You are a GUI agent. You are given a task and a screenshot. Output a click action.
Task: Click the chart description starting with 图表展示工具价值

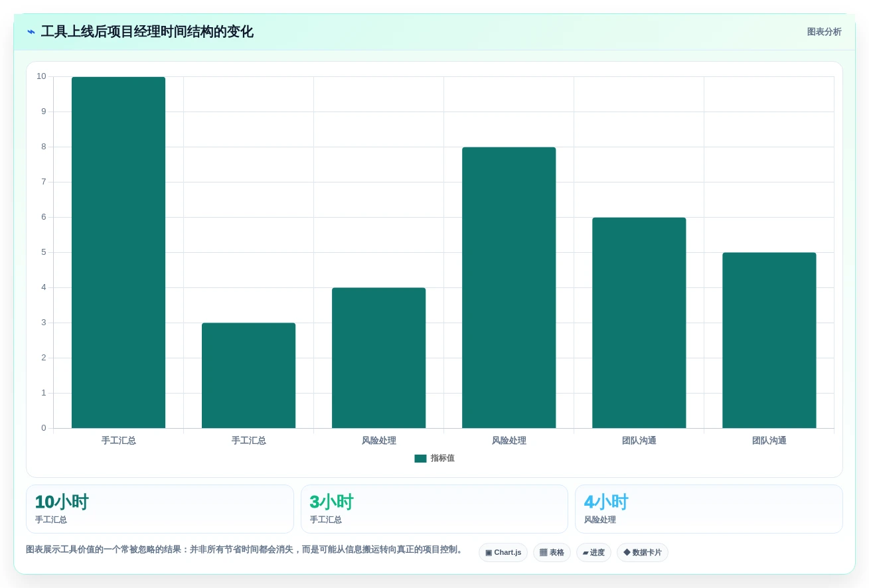245,550
